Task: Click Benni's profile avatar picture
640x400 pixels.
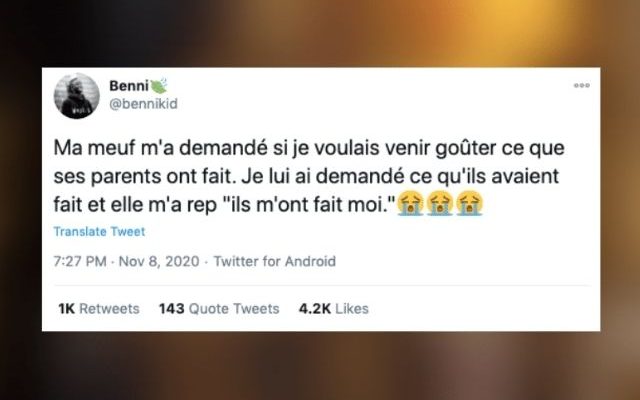Action: tap(77, 96)
